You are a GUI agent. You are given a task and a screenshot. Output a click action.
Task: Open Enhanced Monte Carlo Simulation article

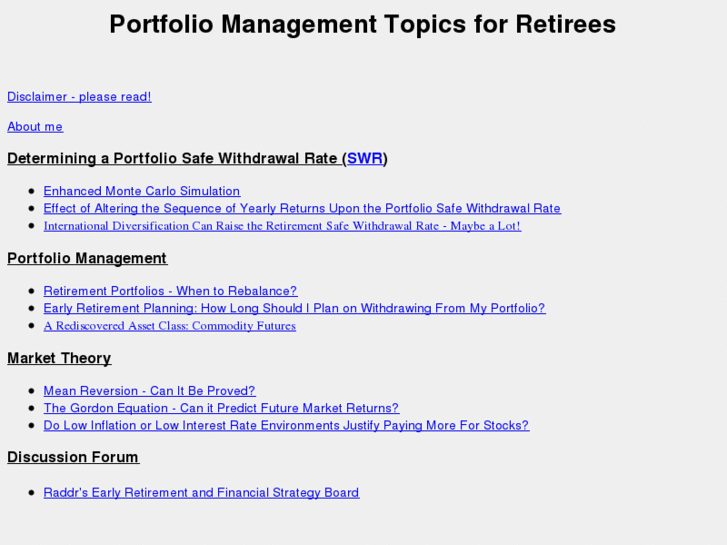coord(141,191)
